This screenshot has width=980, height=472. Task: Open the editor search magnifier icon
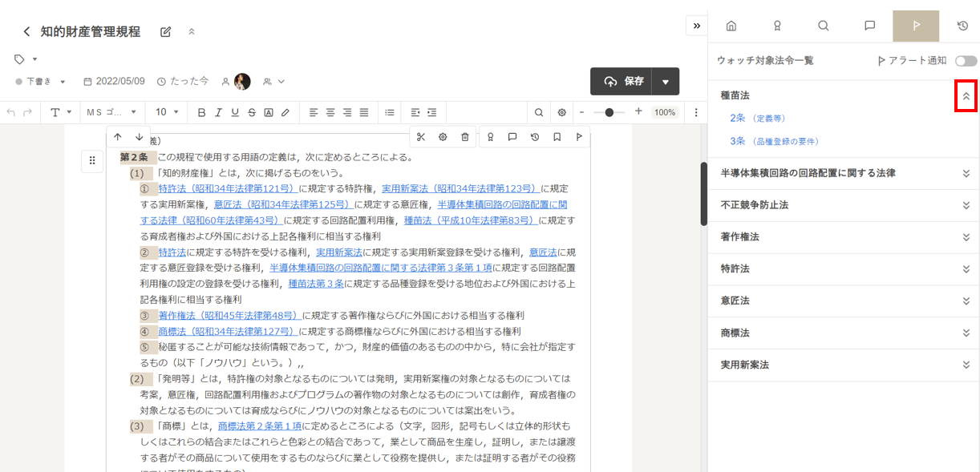(539, 112)
